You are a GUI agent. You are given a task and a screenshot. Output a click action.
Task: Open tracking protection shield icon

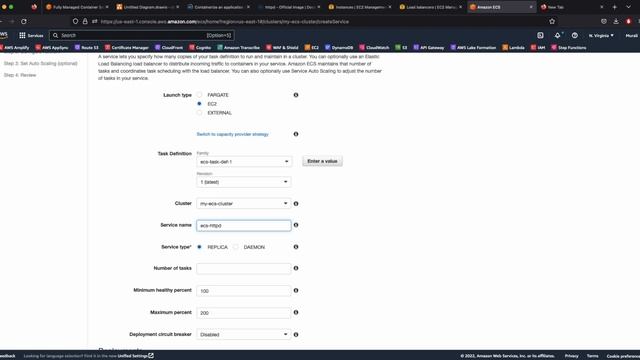tap(76, 21)
